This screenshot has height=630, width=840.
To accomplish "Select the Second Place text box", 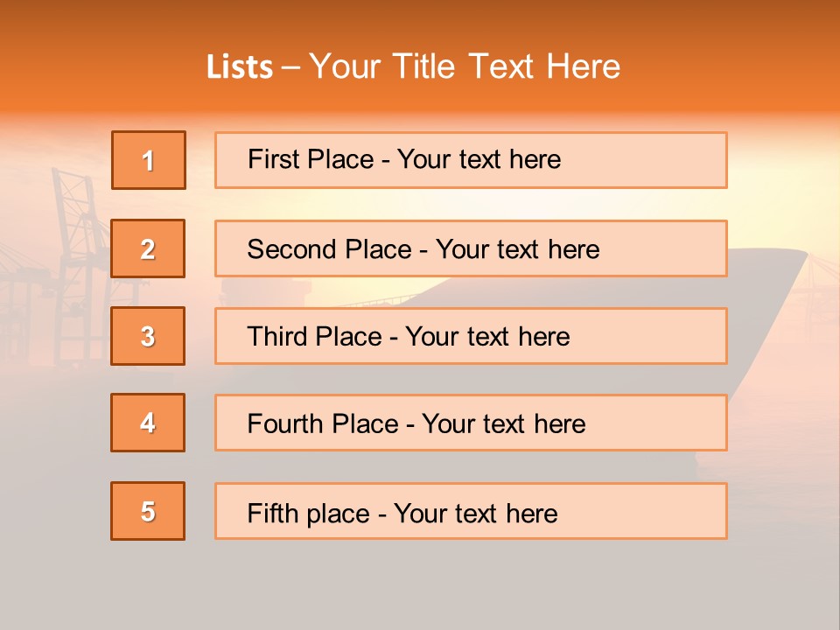I will click(471, 248).
